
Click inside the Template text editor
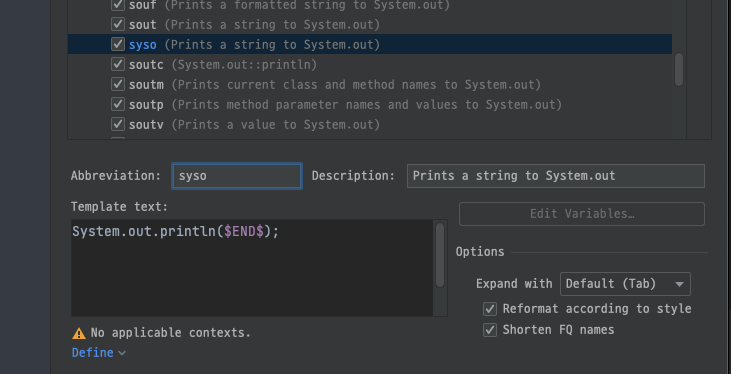tap(252, 268)
